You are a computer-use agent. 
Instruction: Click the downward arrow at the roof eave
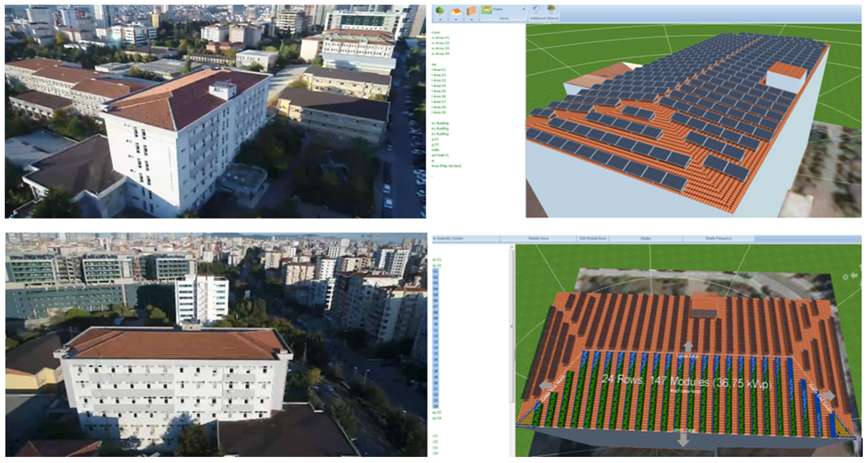point(683,439)
